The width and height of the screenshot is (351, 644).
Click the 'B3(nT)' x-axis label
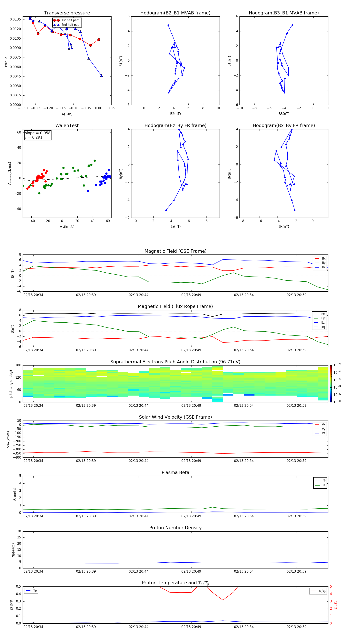pyautogui.click(x=284, y=114)
